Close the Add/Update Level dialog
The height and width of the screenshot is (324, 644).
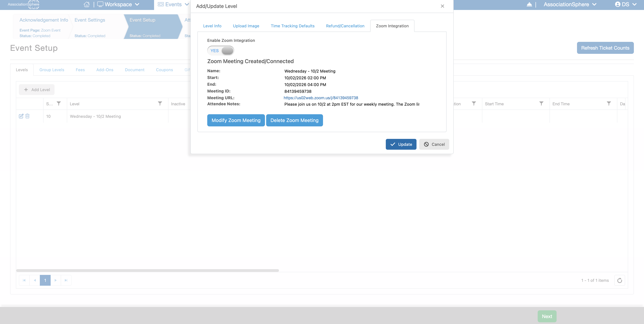pos(442,6)
